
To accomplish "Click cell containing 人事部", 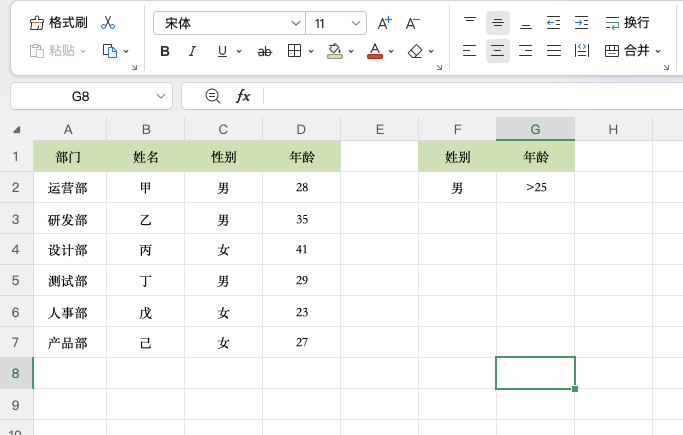I will (68, 312).
